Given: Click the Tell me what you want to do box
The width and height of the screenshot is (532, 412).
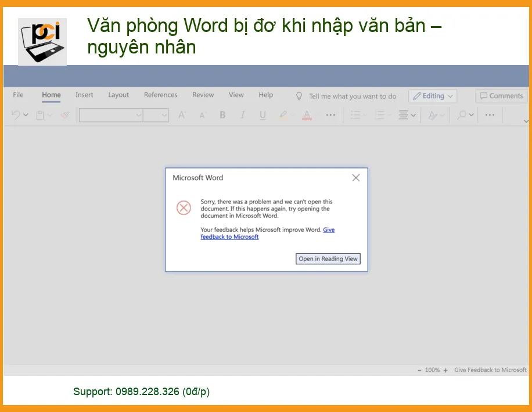Looking at the screenshot, I should click(353, 96).
